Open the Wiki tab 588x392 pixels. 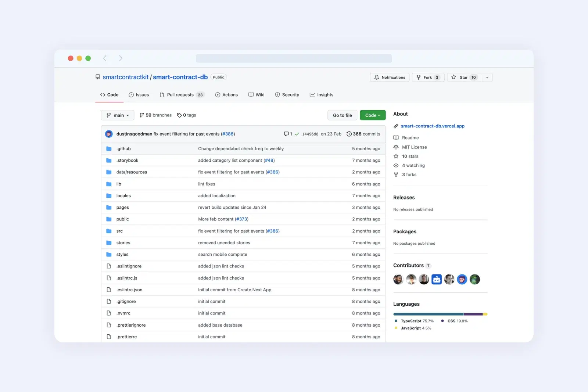coord(257,95)
